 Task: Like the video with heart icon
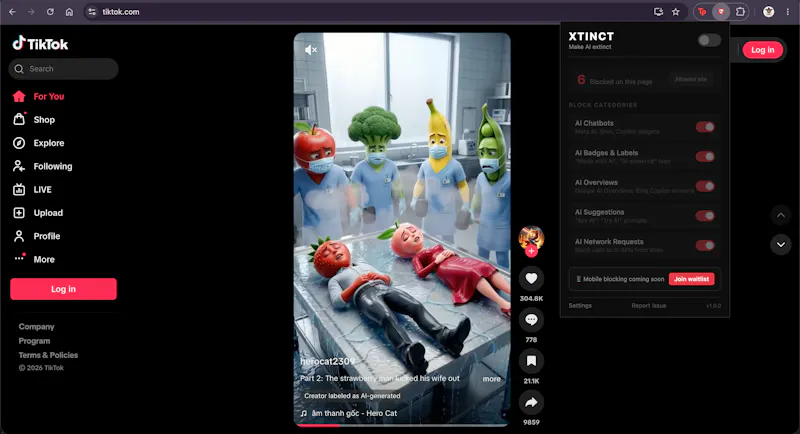pyautogui.click(x=531, y=278)
